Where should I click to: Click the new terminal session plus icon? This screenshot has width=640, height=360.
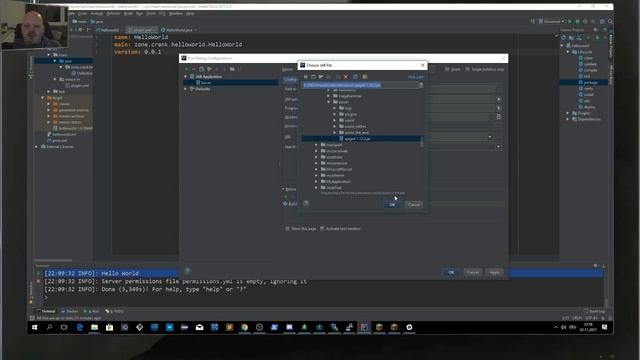click(38, 273)
